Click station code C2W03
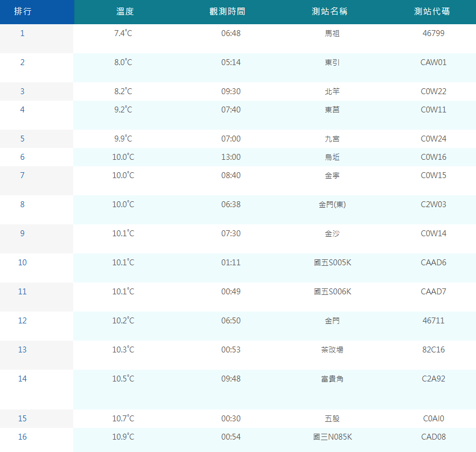This screenshot has height=452, width=476. pos(433,204)
